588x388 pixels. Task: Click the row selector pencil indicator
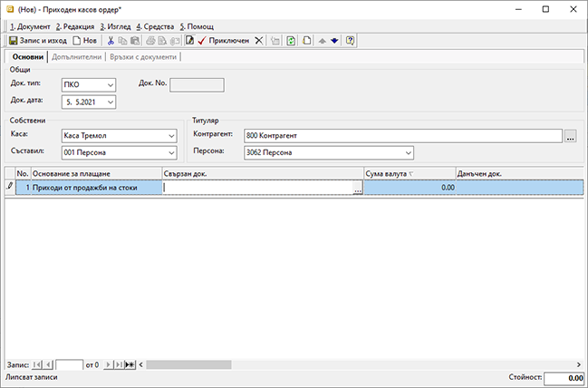click(x=10, y=187)
